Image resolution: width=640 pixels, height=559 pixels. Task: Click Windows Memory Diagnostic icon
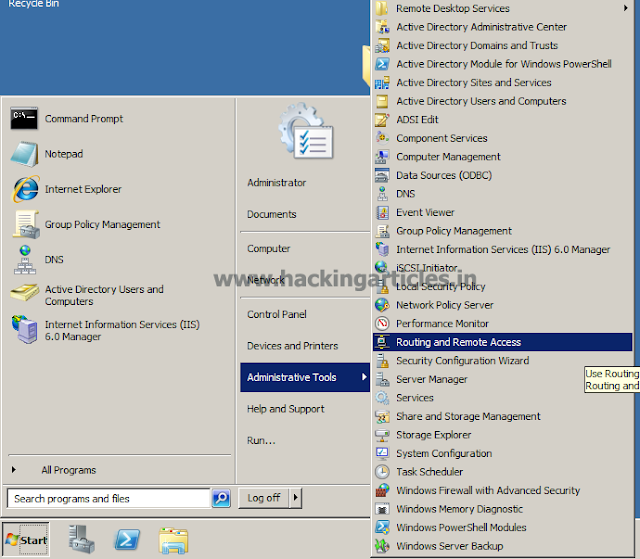click(382, 509)
